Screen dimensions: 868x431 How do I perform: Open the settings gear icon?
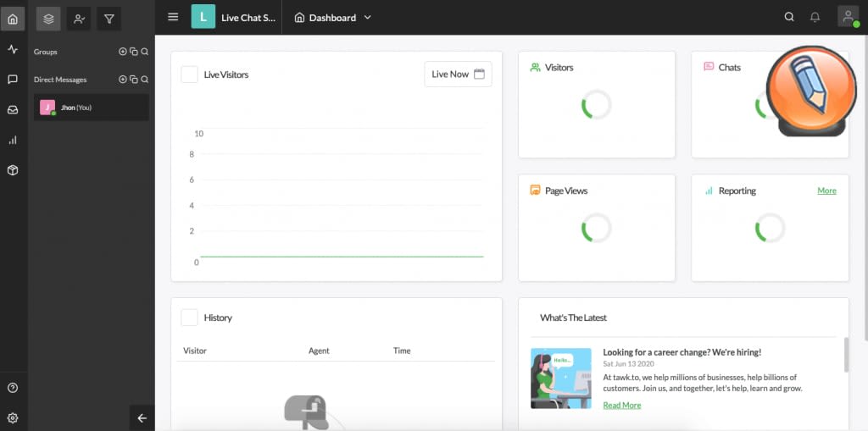(12, 418)
